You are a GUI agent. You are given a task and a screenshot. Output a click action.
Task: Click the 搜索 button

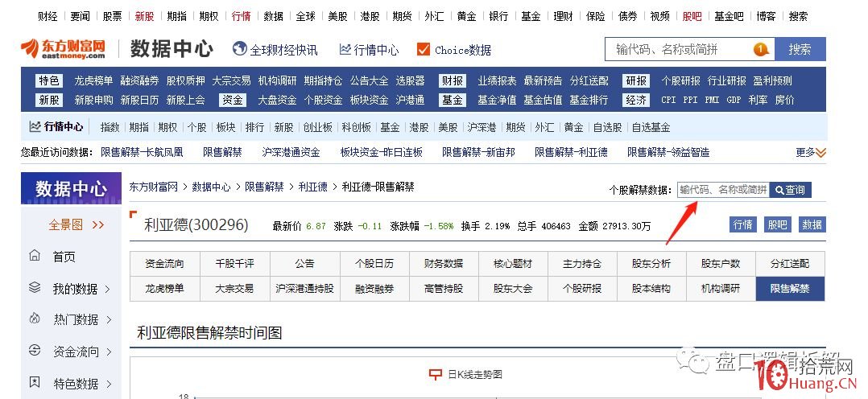[x=800, y=49]
